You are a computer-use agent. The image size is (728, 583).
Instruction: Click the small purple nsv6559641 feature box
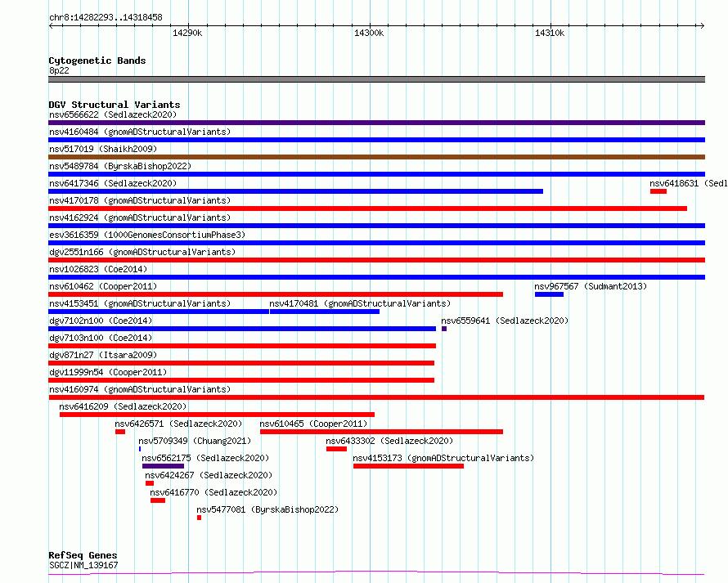(444, 329)
